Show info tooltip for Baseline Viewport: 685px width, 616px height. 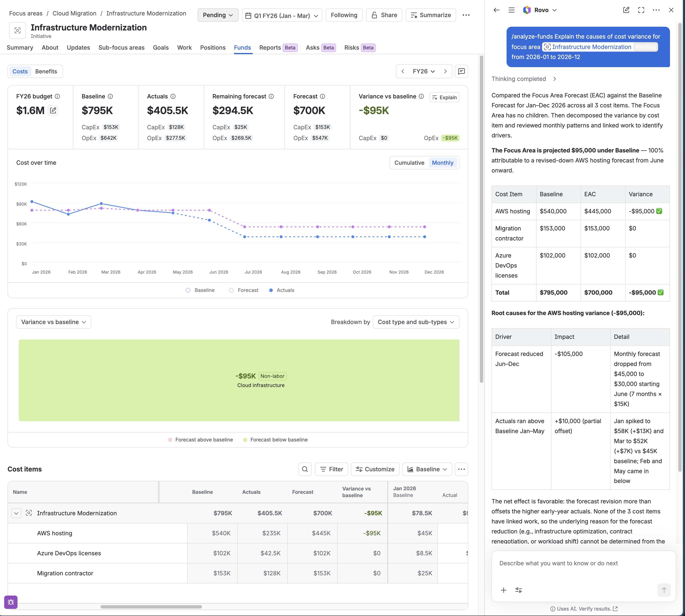[110, 97]
